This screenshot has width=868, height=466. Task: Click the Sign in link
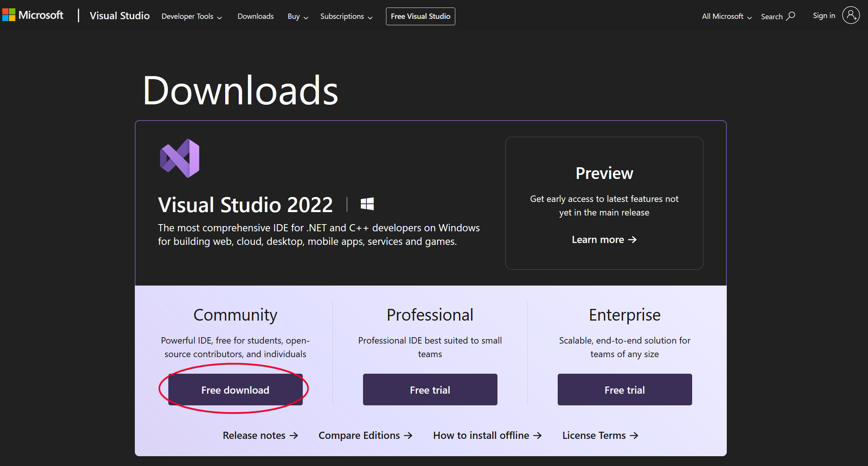coord(824,15)
